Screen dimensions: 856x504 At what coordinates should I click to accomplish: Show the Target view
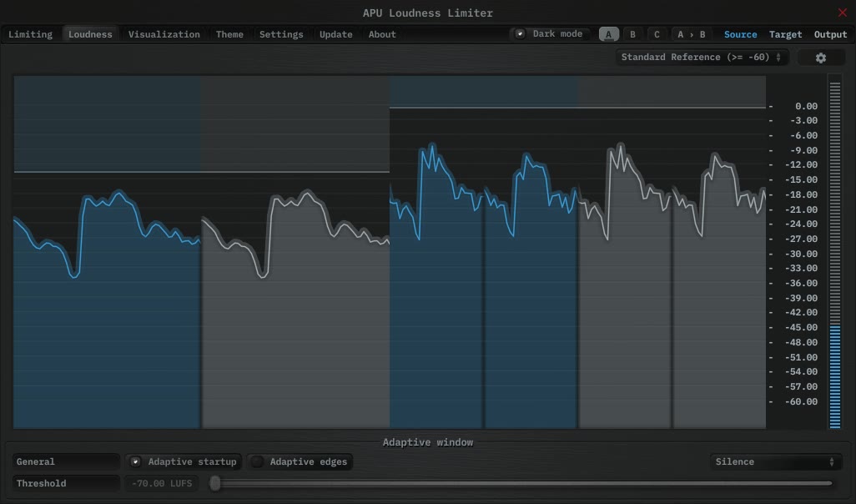click(x=786, y=34)
